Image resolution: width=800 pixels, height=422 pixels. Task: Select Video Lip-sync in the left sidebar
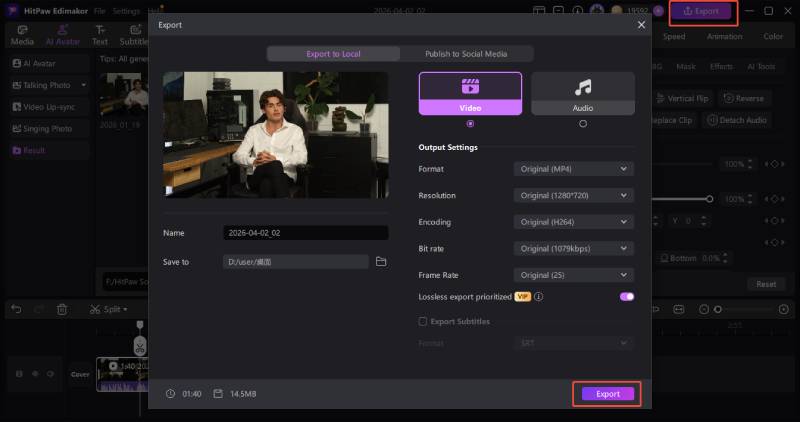click(49, 107)
